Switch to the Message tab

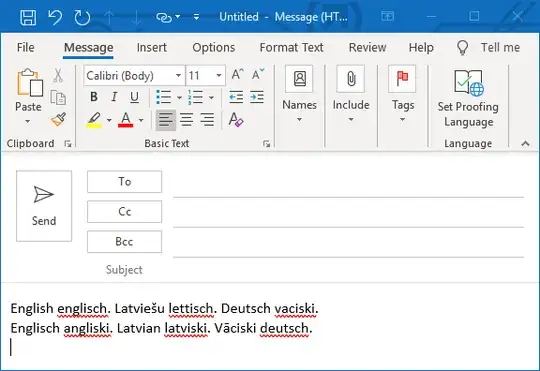89,48
